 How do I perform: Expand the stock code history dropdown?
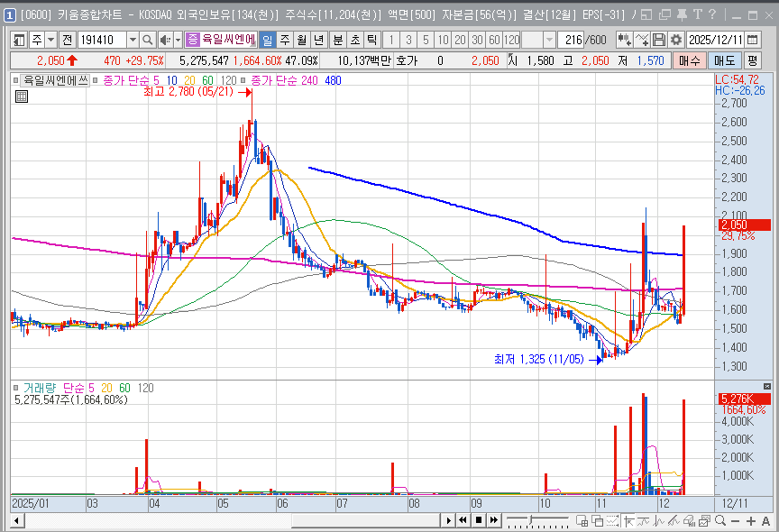click(x=133, y=40)
